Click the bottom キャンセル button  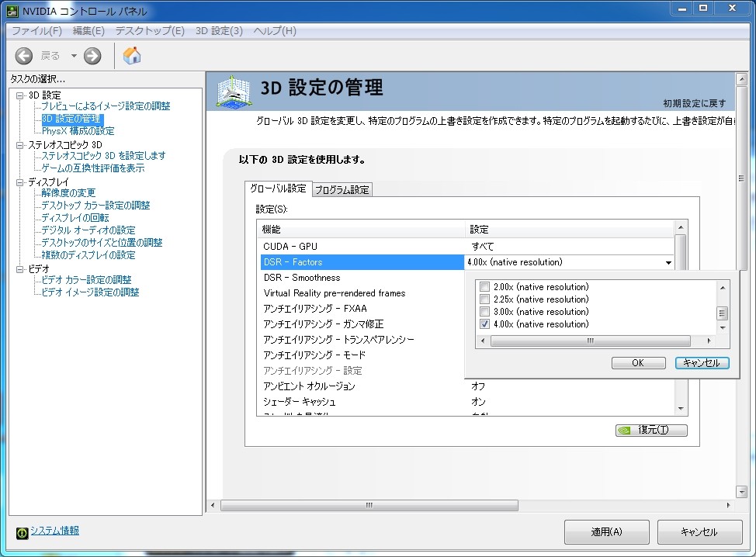[699, 532]
